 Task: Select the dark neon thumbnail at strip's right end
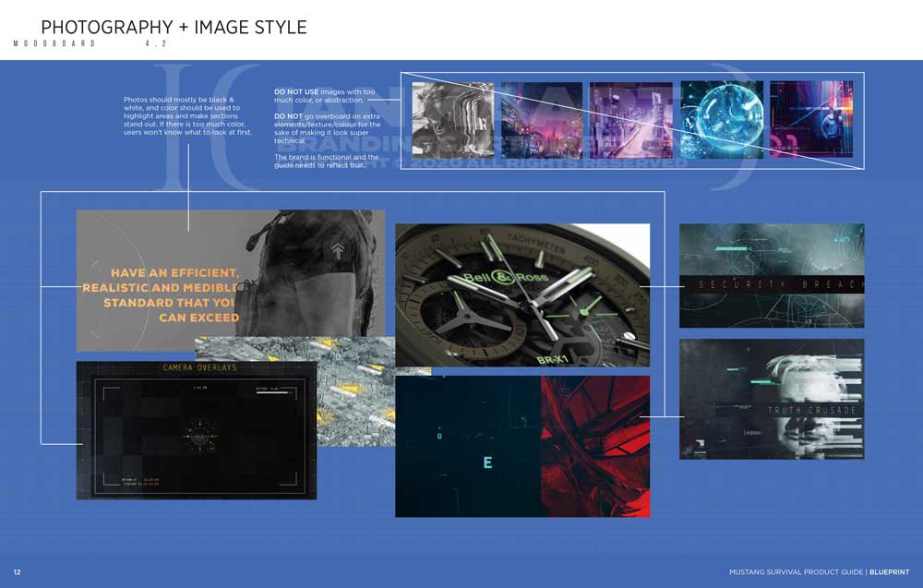click(811, 119)
